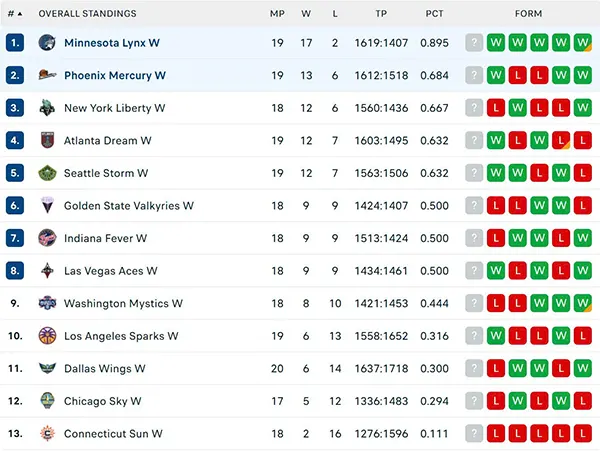Open Atlanta Dream's loss result with orange corner

(561, 140)
